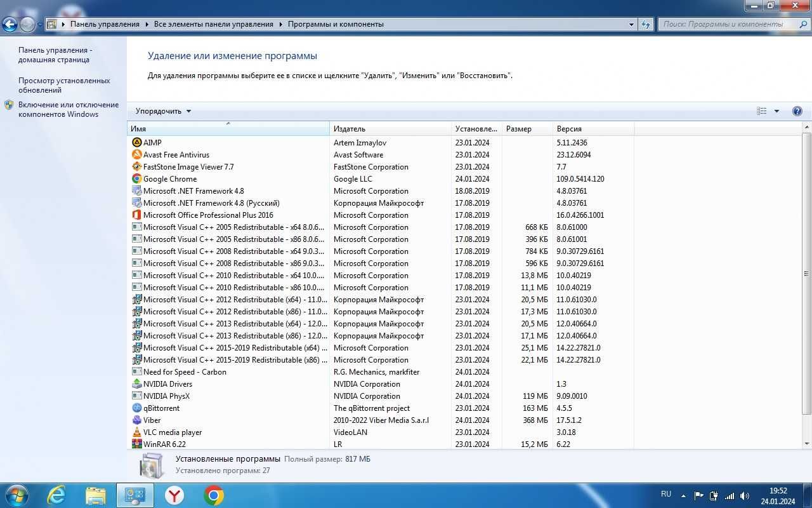Select Microsoft Visual C++ 2015-2019 Redistributable (x86) row
The image size is (812, 508).
pyautogui.click(x=381, y=360)
